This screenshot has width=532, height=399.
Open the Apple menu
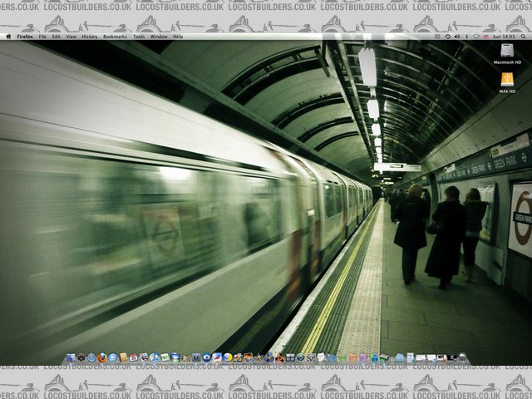8,37
